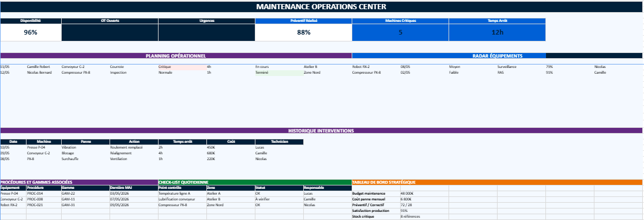Click the 'Normale' priority cell
The image size is (644, 220).
182,73
